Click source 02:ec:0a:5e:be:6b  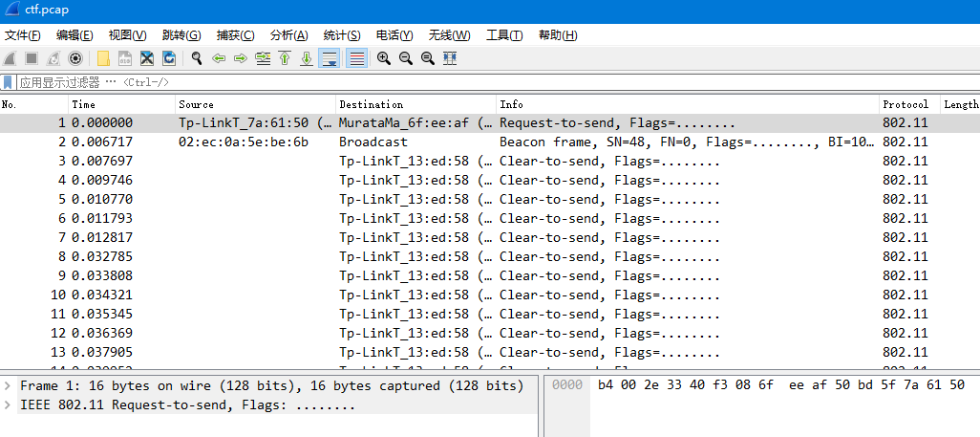tap(244, 142)
